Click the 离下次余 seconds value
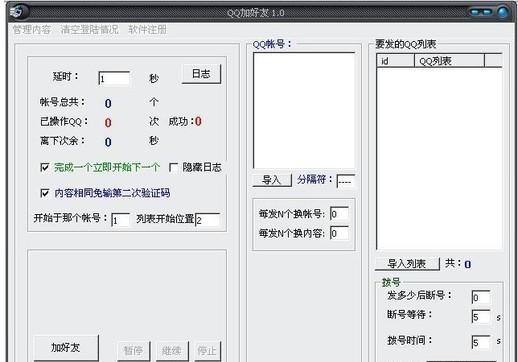The width and height of the screenshot is (518, 362). pyautogui.click(x=108, y=142)
